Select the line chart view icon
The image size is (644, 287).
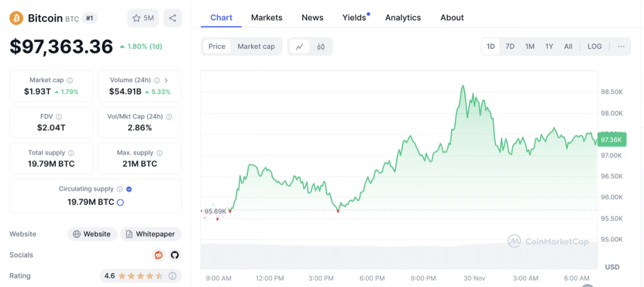(x=299, y=46)
